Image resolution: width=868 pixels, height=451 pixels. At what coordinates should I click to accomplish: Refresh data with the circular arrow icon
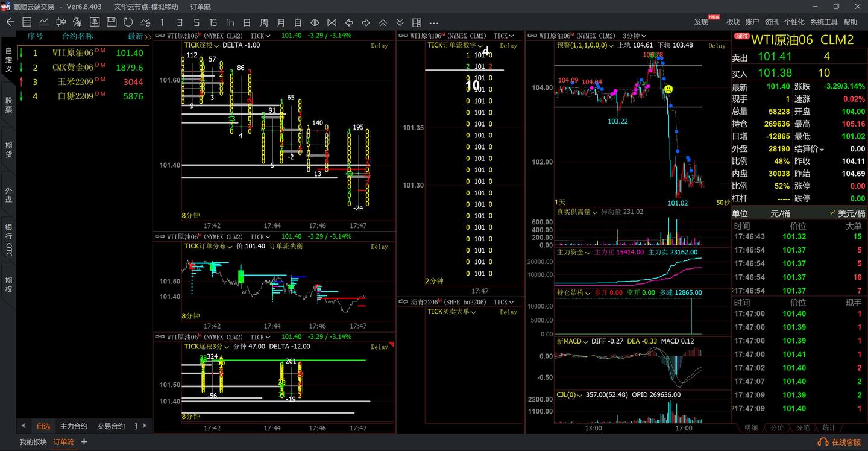[128, 22]
